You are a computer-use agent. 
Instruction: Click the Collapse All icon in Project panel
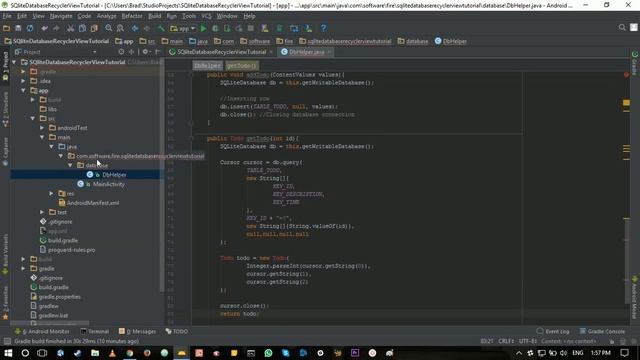pos(131,52)
